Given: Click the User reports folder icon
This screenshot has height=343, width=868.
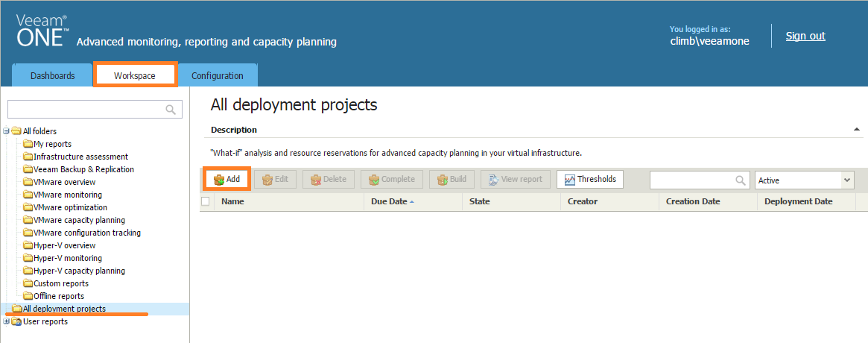Looking at the screenshot, I should pyautogui.click(x=17, y=322).
